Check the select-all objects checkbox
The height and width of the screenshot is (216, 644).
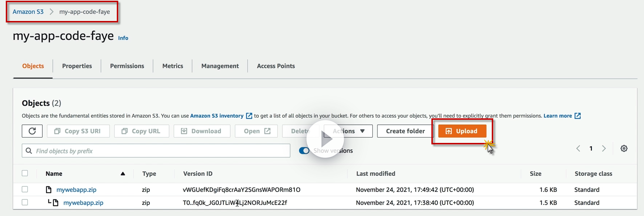click(x=25, y=173)
